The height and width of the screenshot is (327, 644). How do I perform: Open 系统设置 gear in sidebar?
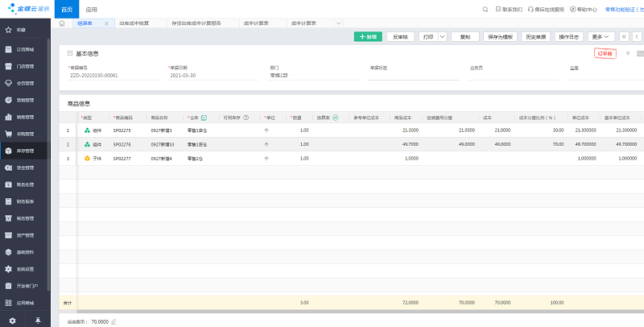click(10, 268)
